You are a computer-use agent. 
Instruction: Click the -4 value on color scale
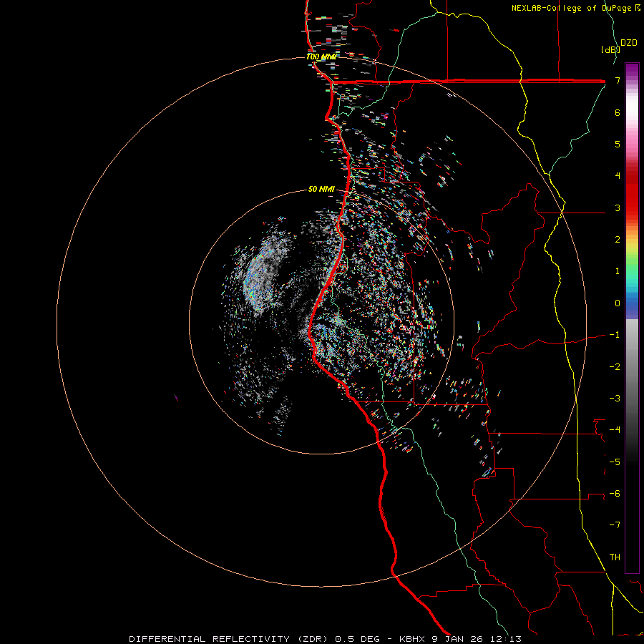[x=615, y=430]
